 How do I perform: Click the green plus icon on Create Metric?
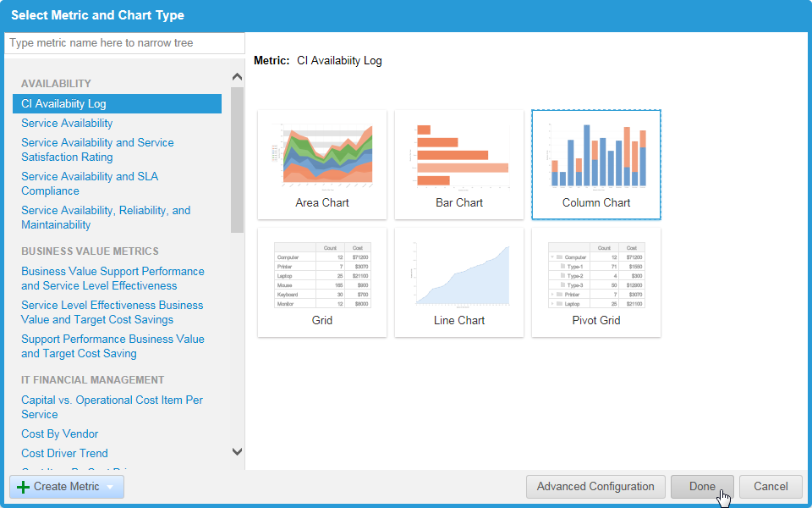tap(21, 487)
